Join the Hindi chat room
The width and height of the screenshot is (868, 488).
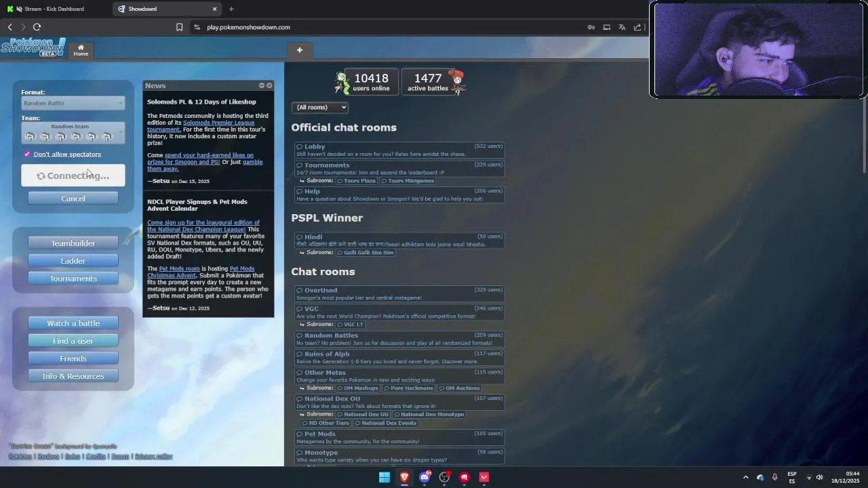pyautogui.click(x=399, y=240)
